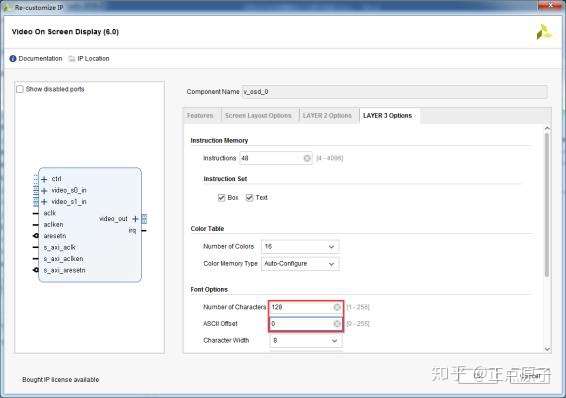Expand the video_s0_in port

pyautogui.click(x=44, y=191)
